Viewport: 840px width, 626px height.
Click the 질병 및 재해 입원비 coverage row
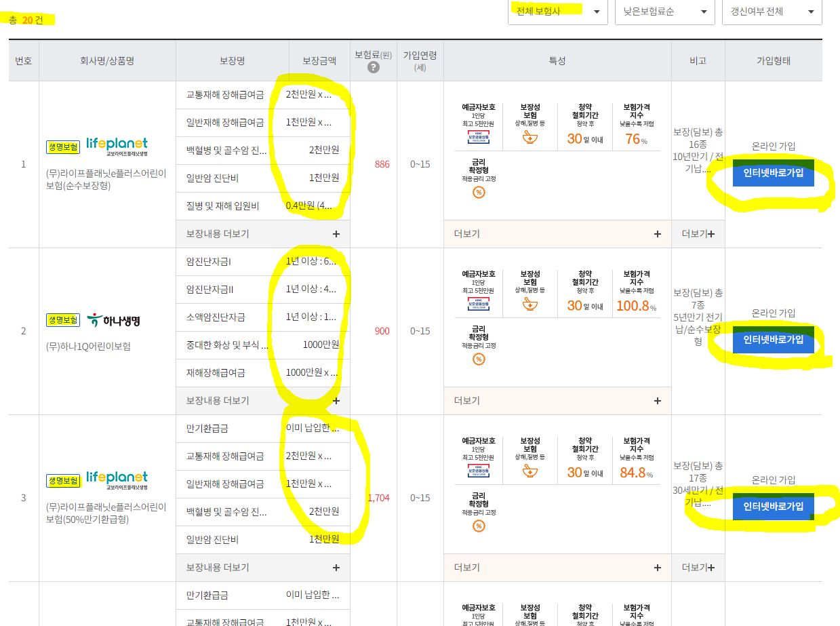(x=263, y=206)
